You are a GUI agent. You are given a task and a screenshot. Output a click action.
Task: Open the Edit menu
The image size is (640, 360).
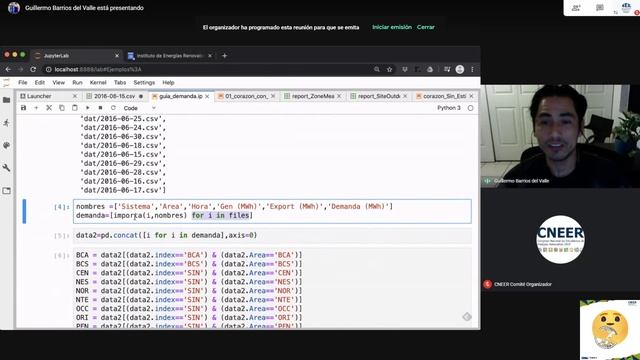pyautogui.click(x=40, y=82)
